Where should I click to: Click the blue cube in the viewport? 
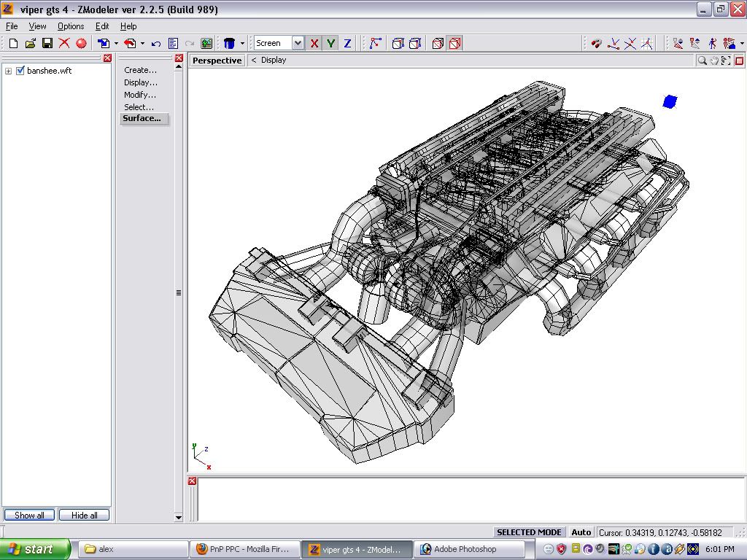coord(670,101)
